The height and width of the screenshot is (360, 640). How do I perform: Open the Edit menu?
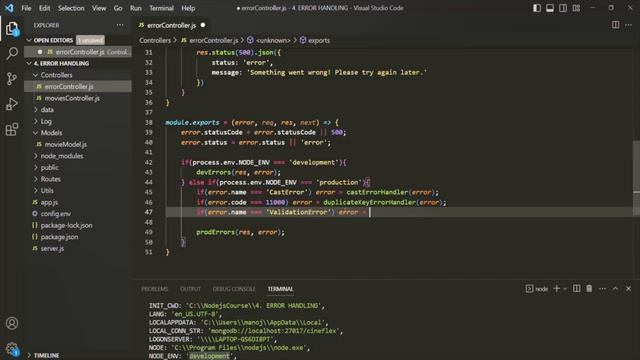point(44,8)
